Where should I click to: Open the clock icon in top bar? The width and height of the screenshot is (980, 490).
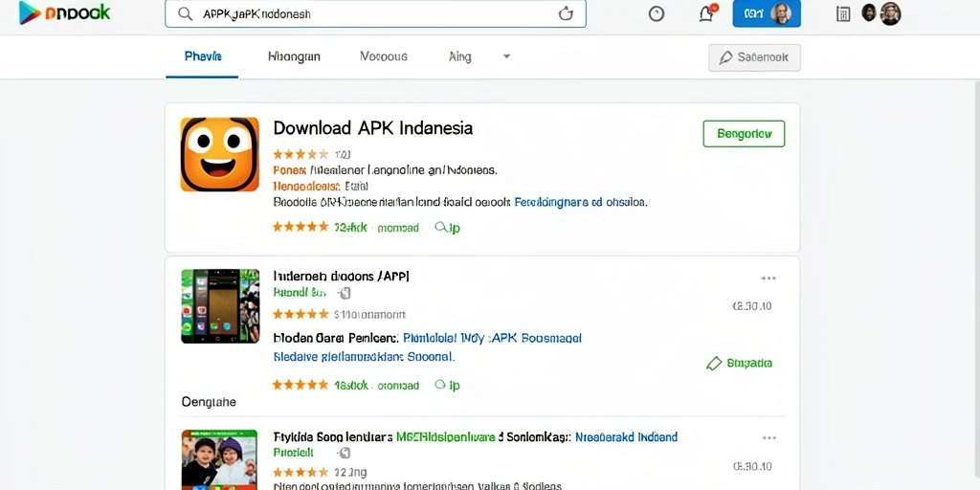point(657,13)
